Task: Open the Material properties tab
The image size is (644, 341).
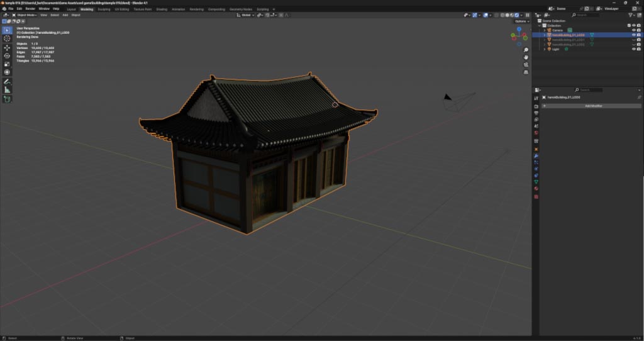Action: (x=536, y=188)
